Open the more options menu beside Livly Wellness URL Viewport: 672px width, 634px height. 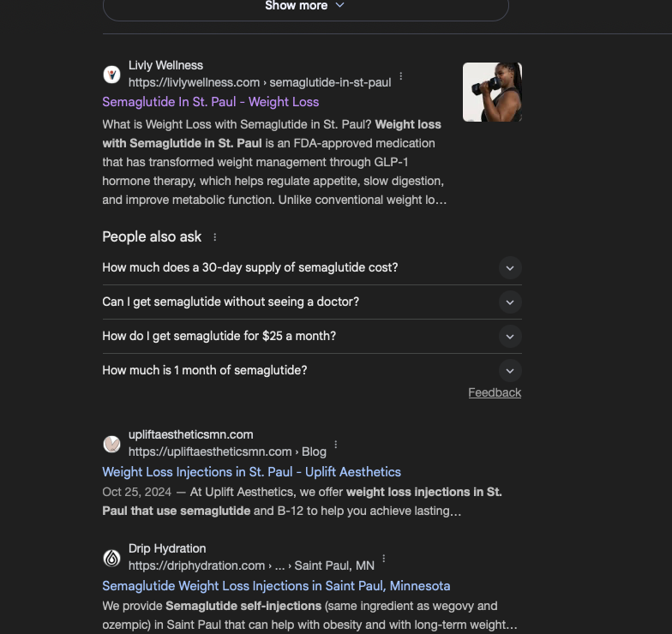pyautogui.click(x=401, y=76)
